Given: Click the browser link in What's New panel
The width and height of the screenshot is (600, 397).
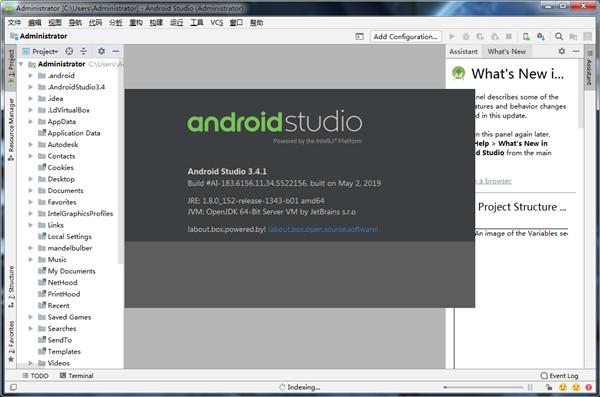Looking at the screenshot, I should (494, 181).
